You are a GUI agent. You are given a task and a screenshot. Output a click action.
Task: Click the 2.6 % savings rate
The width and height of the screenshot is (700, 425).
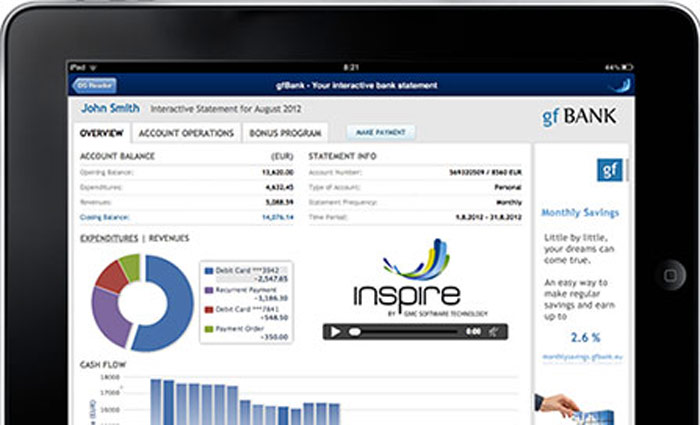point(585,338)
